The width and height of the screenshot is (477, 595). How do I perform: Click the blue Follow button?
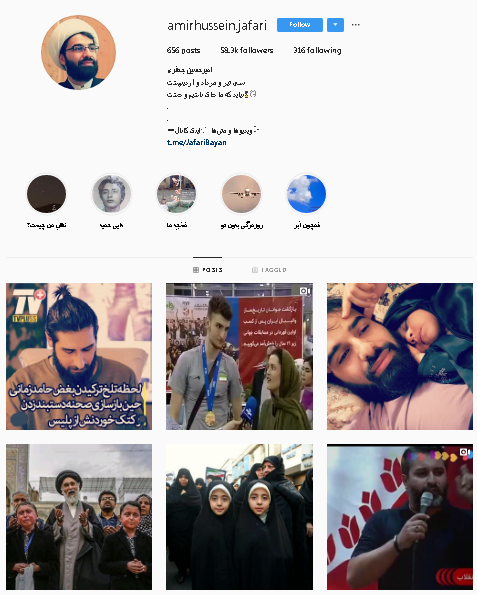click(x=300, y=25)
